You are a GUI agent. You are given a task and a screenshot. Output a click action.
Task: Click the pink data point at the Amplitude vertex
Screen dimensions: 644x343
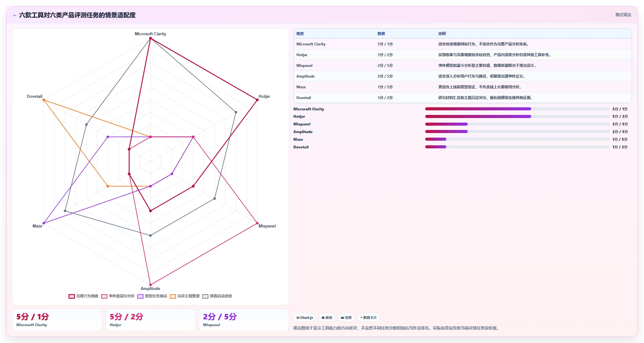(151, 285)
